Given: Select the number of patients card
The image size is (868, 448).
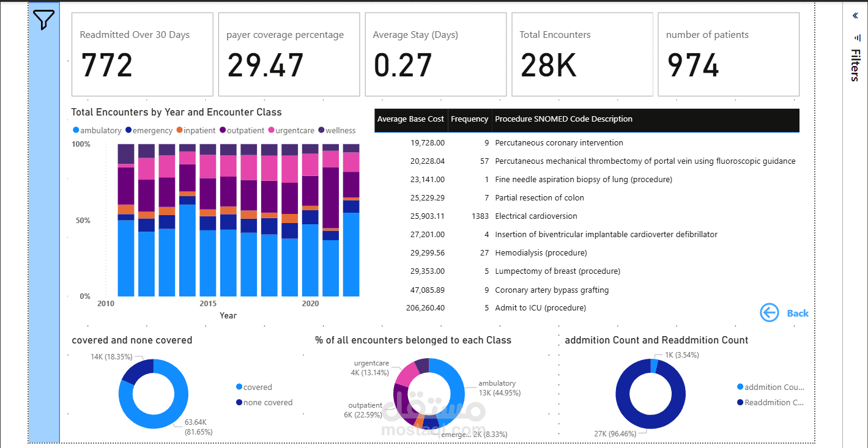Looking at the screenshot, I should point(729,54).
